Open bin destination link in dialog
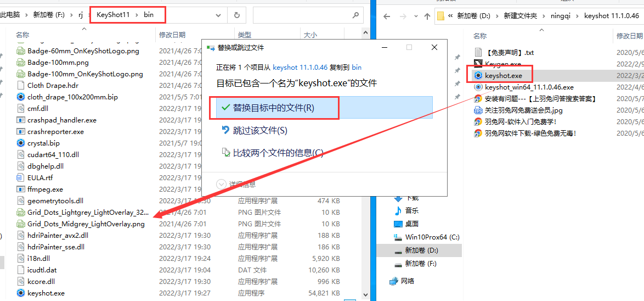 click(357, 67)
